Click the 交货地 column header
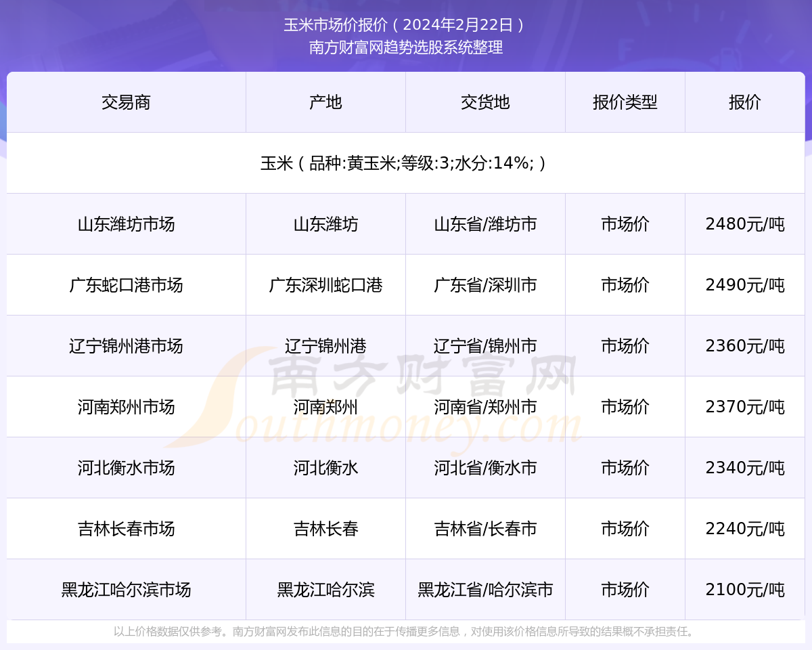The height and width of the screenshot is (650, 812). [484, 102]
